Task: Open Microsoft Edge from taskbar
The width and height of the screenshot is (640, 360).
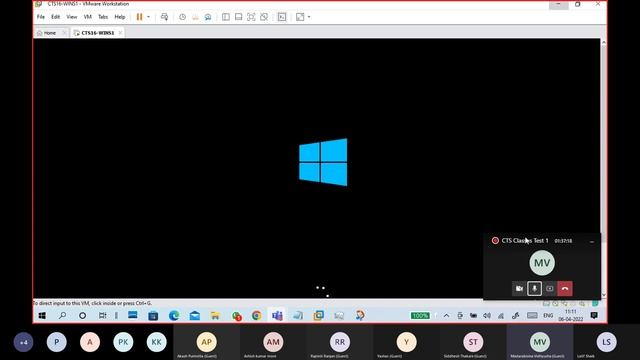Action: 174,315
